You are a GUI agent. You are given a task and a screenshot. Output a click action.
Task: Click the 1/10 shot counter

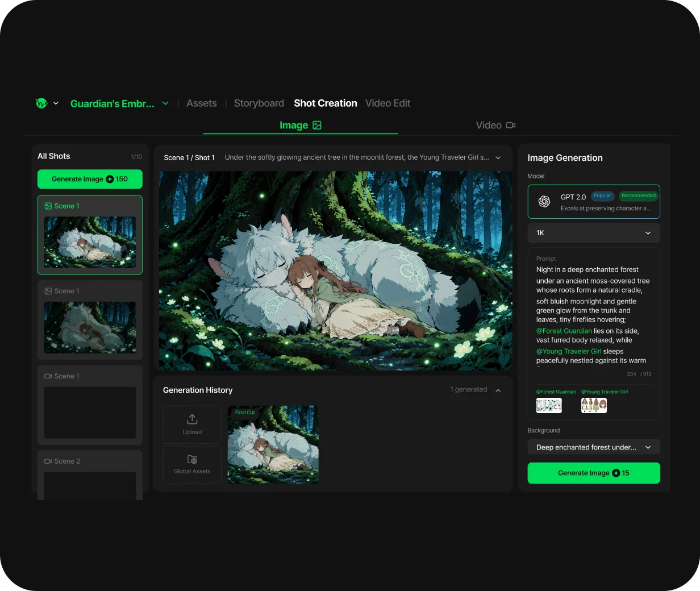pos(136,157)
